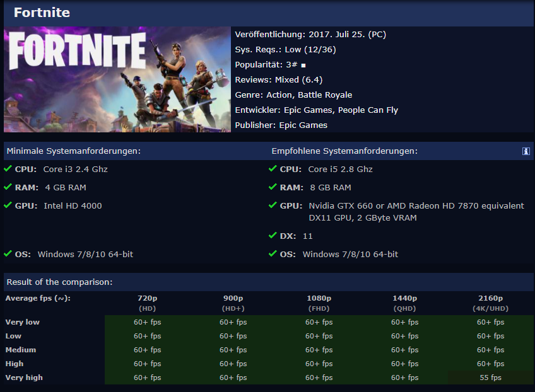Click the High 1440p fps cell
This screenshot has width=535, height=392.
click(404, 364)
